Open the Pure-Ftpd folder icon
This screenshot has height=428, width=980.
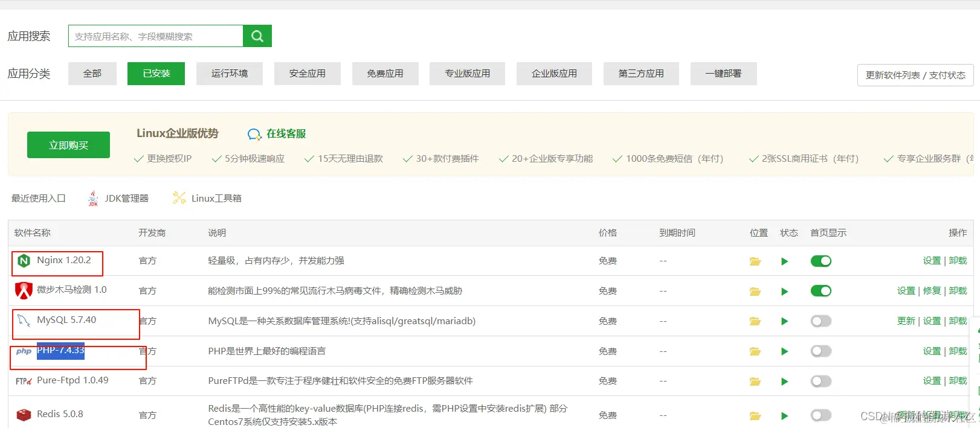pos(755,382)
